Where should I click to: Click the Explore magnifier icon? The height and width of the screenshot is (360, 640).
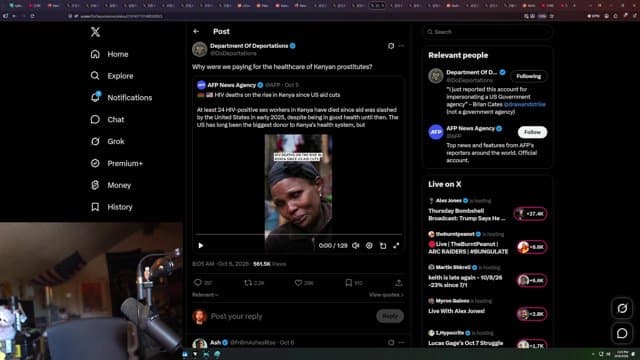(95, 76)
